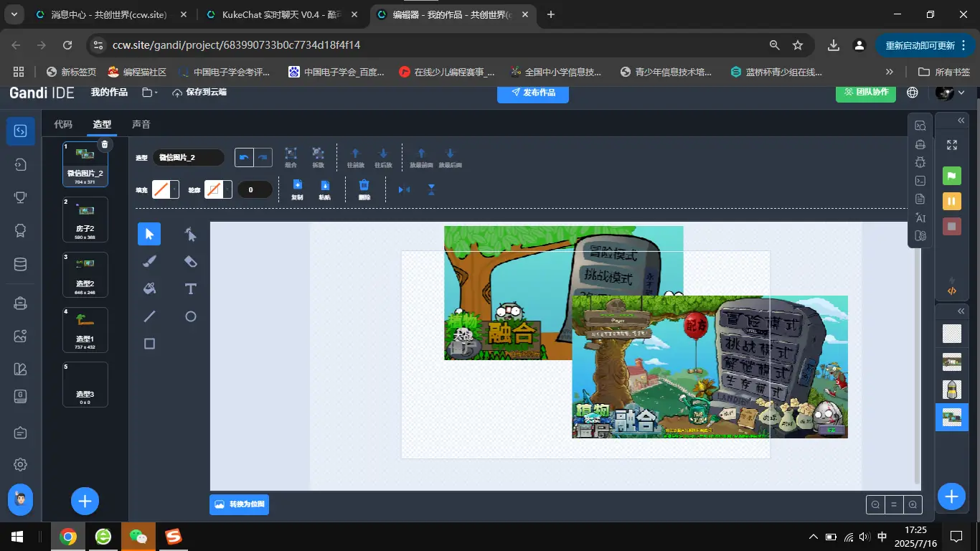
Task: Delete costume 微信图片_2 with trash badge
Action: [104, 144]
